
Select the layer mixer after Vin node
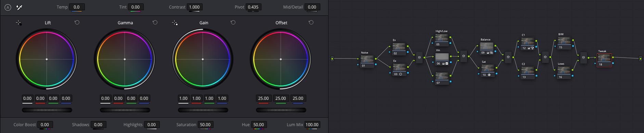tap(464, 56)
